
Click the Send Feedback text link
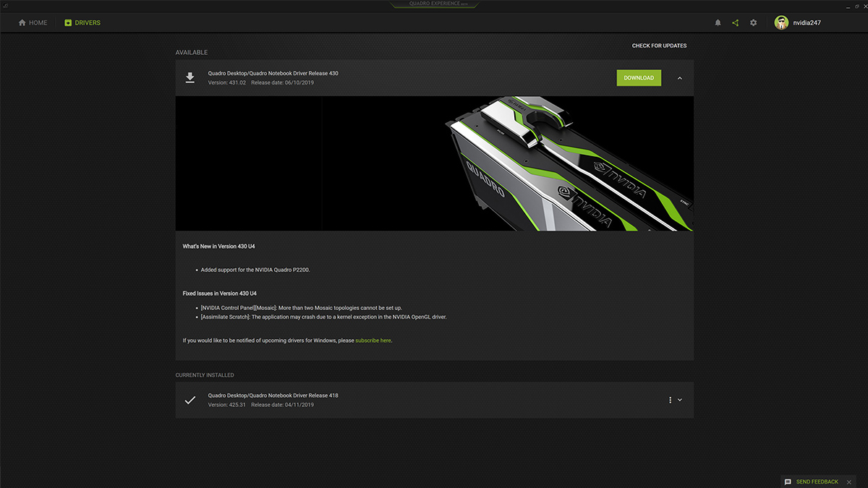click(817, 481)
